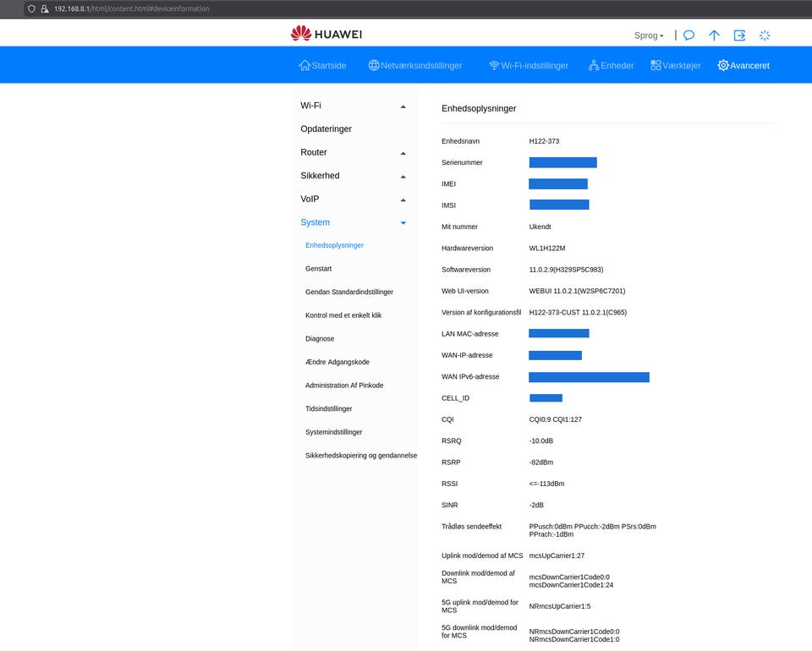Select System in the sidebar
This screenshot has height=651, width=812.
pyautogui.click(x=315, y=222)
